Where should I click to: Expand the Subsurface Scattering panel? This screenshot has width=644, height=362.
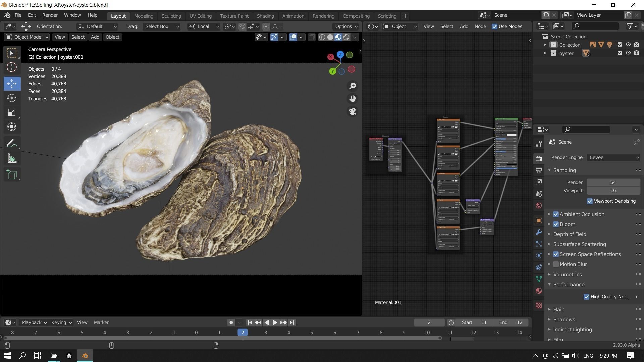(x=579, y=244)
